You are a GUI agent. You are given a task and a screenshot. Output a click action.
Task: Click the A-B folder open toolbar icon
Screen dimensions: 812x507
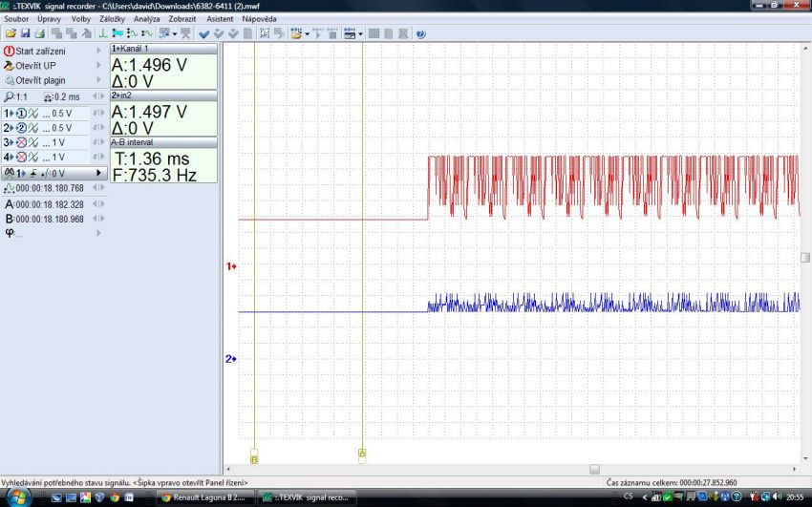click(296, 33)
